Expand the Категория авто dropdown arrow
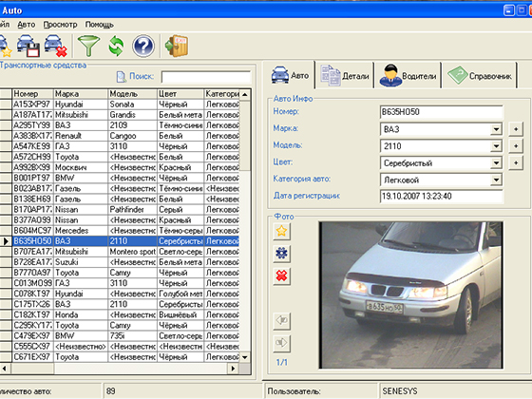The height and width of the screenshot is (399, 532). point(496,180)
